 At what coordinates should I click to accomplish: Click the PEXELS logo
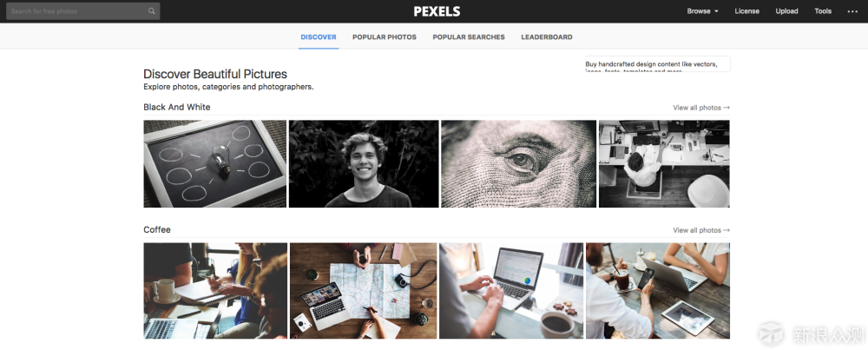pos(437,11)
